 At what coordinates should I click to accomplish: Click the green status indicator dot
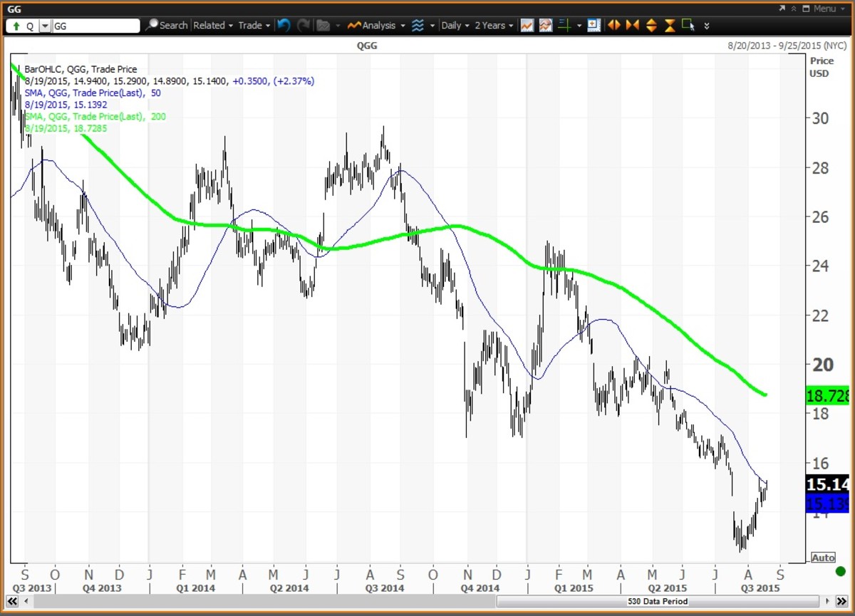coord(841,571)
